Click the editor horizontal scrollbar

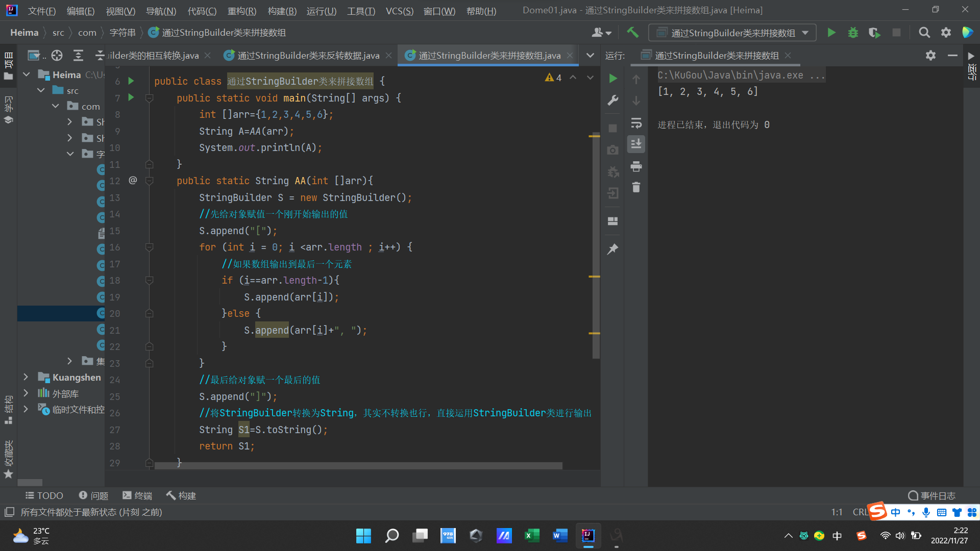point(357,466)
